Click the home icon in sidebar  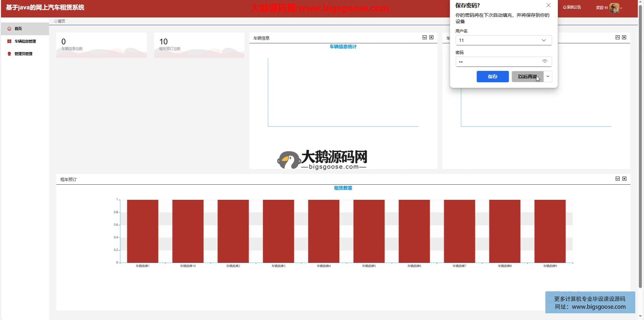tap(9, 29)
